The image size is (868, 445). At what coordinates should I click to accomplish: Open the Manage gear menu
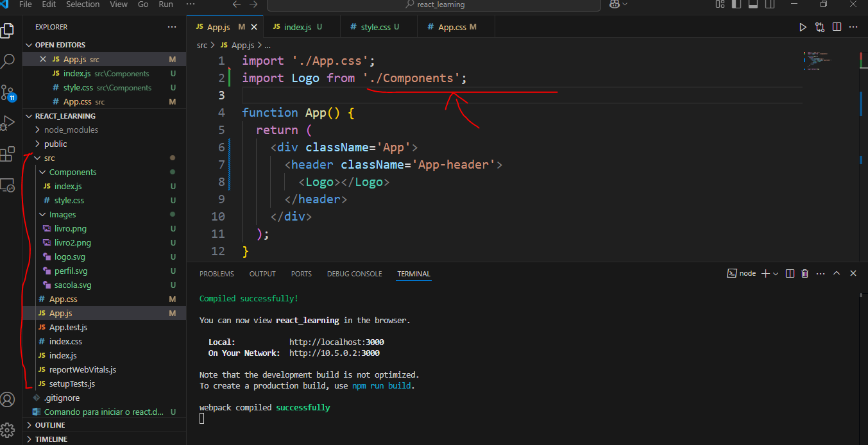8,430
